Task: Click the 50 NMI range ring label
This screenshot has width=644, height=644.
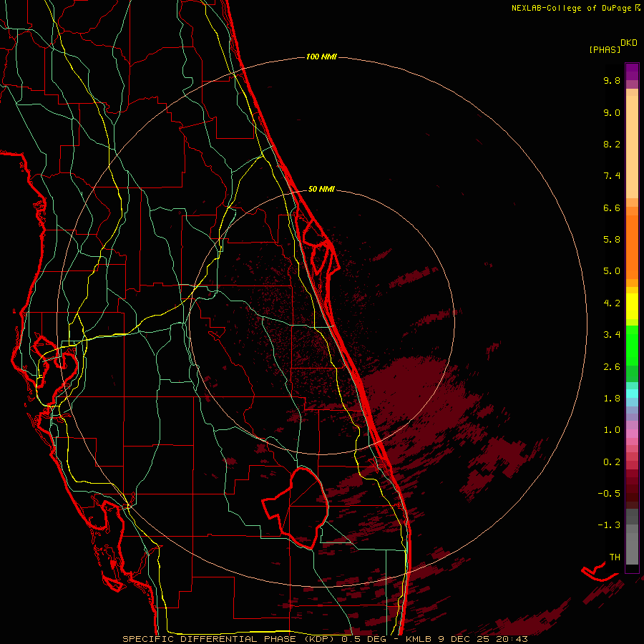Action: 321,189
